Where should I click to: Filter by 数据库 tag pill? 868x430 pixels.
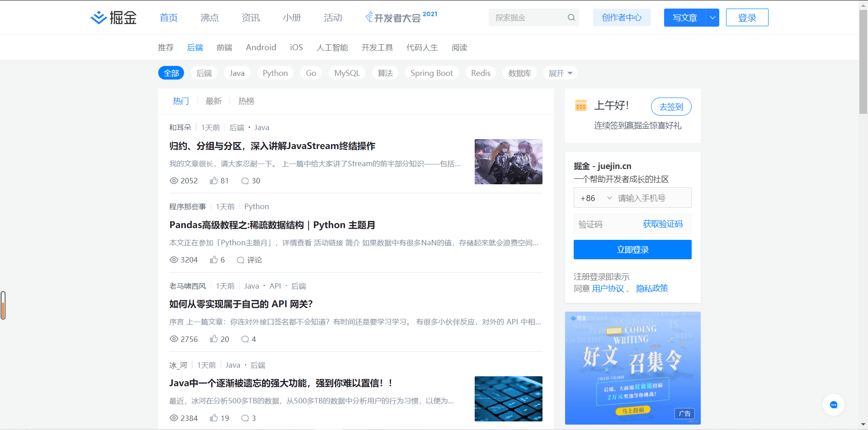(x=520, y=73)
